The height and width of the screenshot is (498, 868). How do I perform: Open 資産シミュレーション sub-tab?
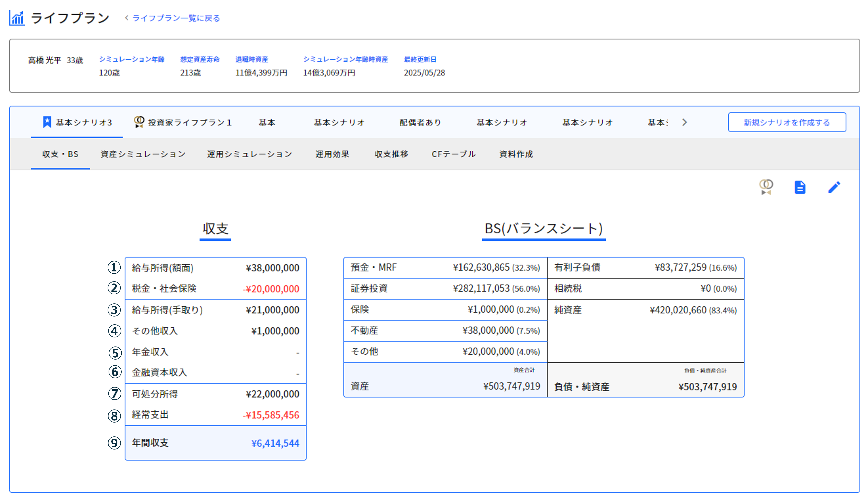(x=143, y=154)
